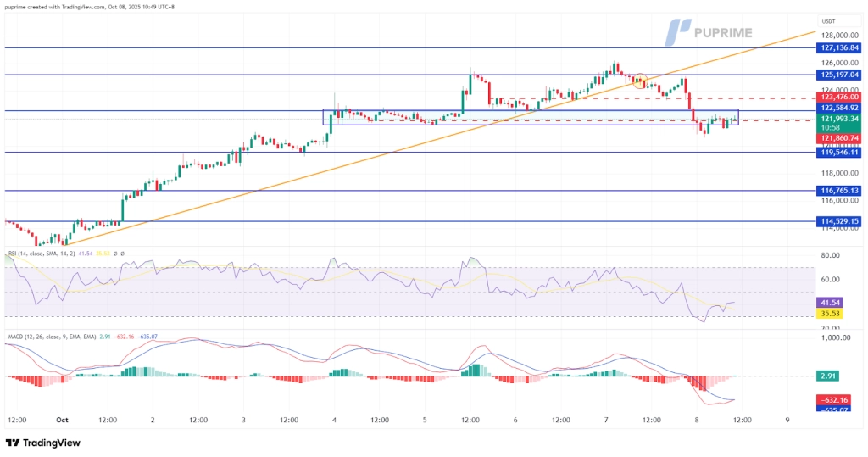
Task: Click the Oct label on time axis
Action: (62, 420)
